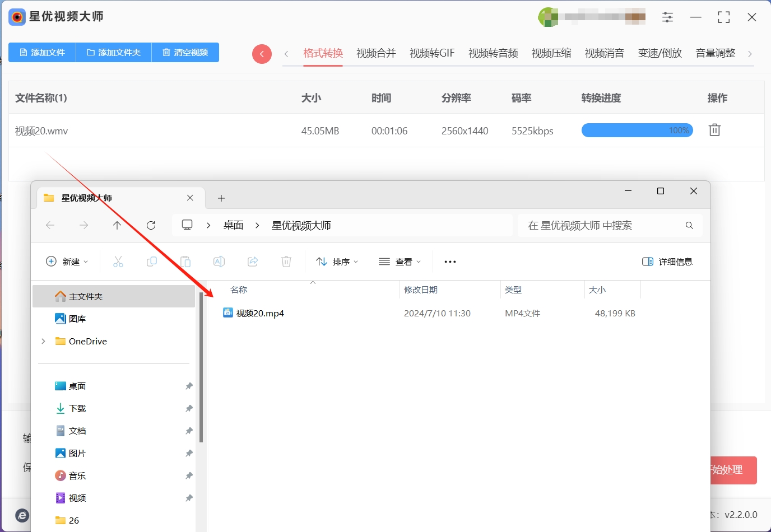This screenshot has height=532, width=771.
Task: Click the Explorer back arrow
Action: (50, 225)
